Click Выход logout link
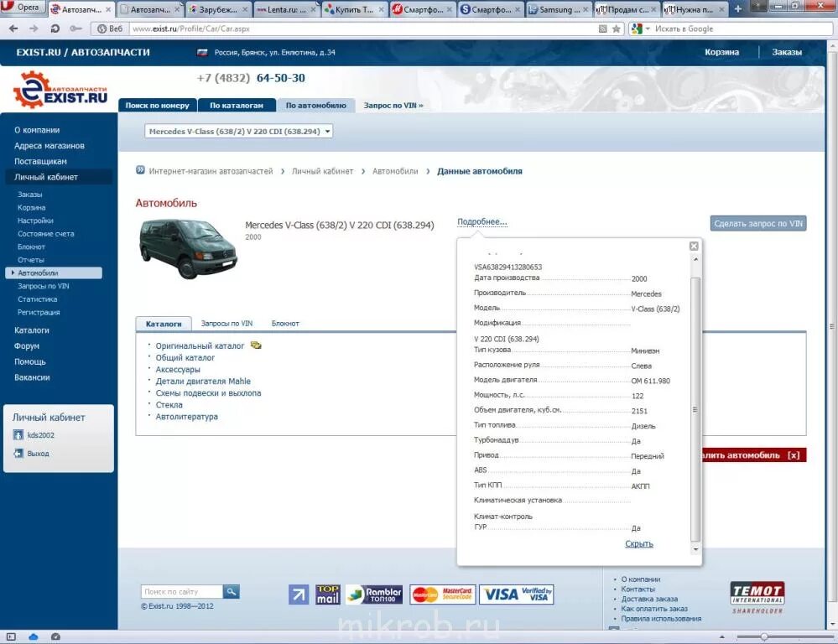 38,453
